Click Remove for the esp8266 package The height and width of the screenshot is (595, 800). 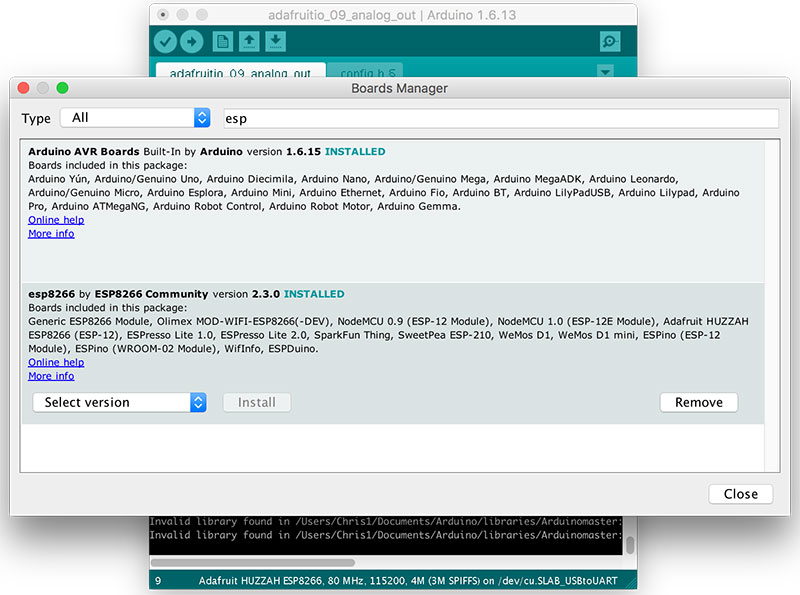698,402
